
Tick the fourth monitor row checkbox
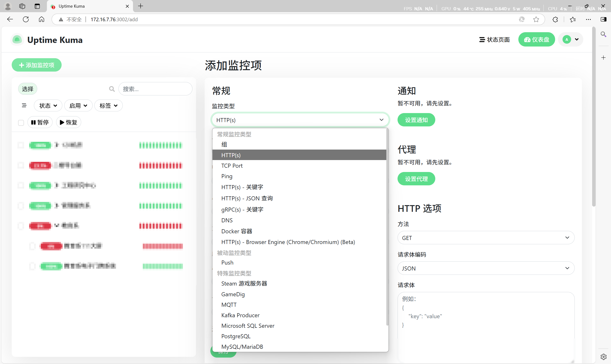click(21, 206)
